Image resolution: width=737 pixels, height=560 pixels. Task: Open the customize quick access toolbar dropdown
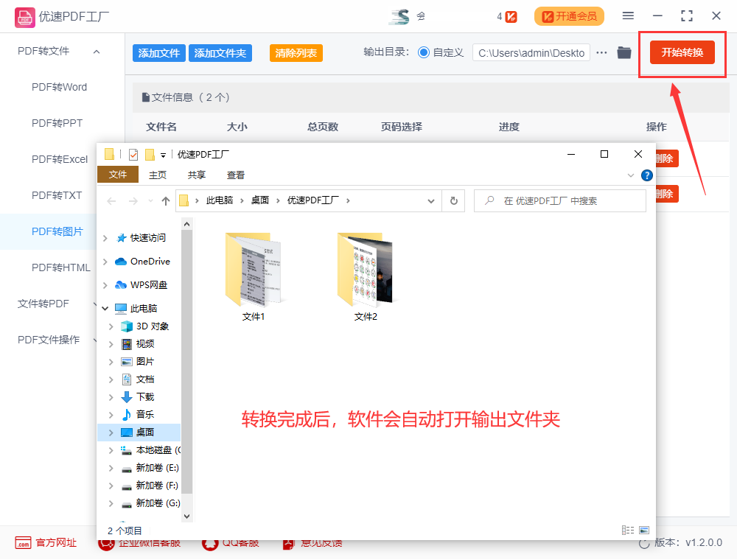click(163, 155)
